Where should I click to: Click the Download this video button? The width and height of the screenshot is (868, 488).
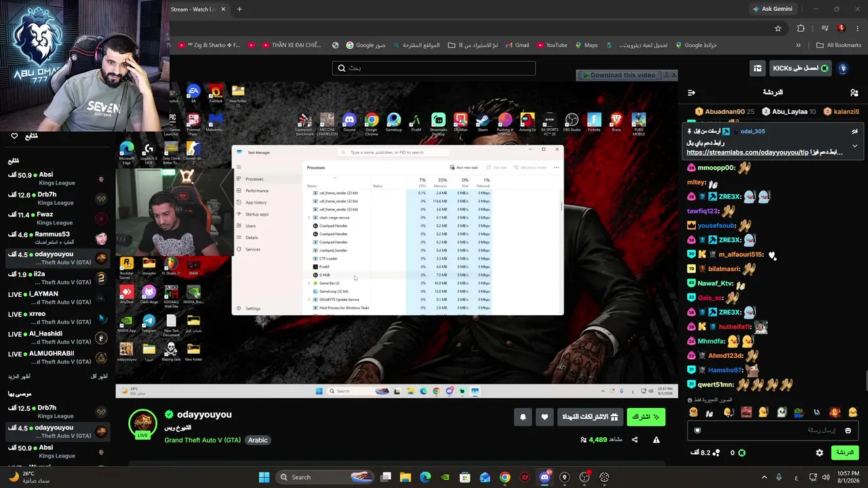tap(619, 75)
